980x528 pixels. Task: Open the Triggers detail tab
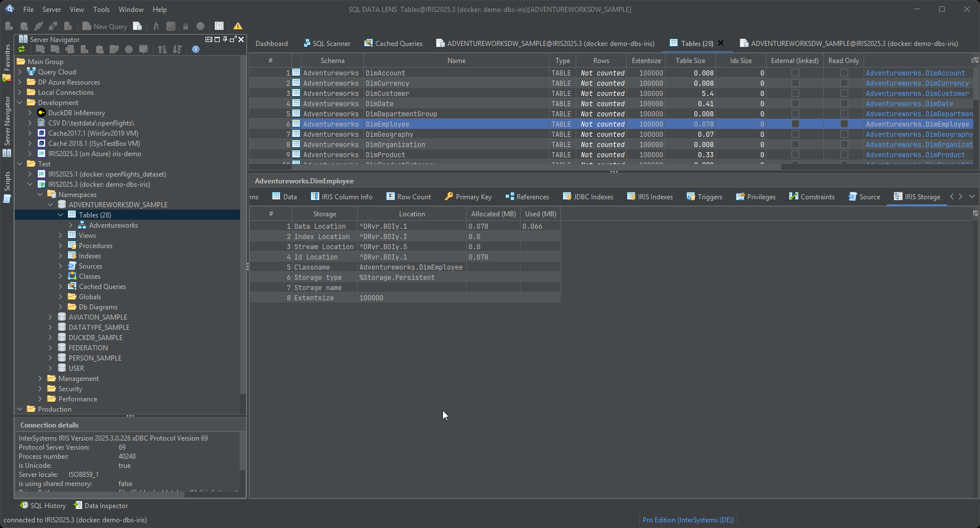click(x=704, y=197)
